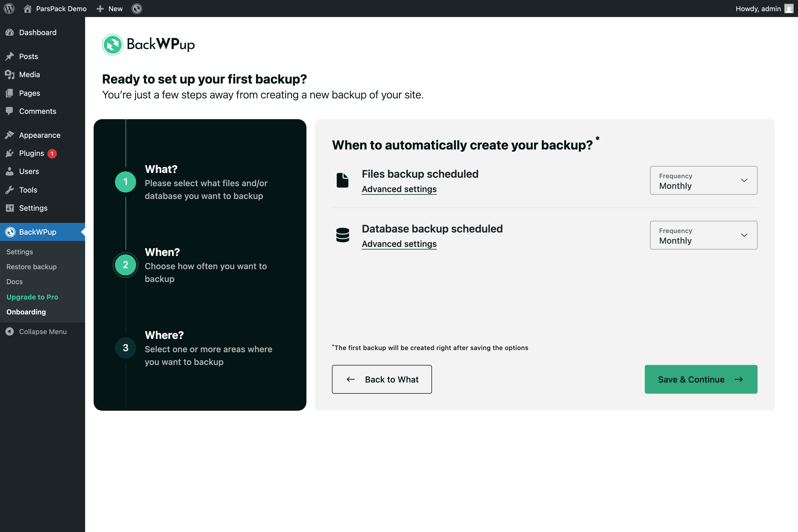Select the BackWPup sidebar menu label

click(x=38, y=232)
